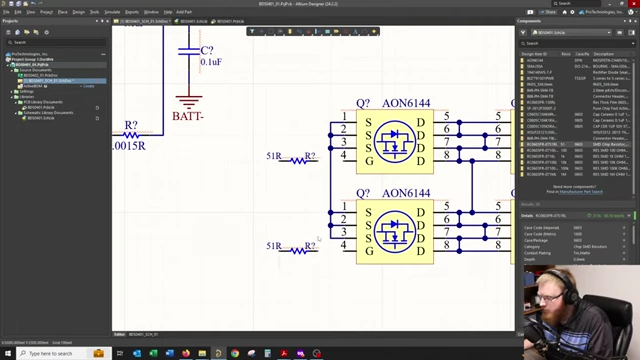Viewport: 640px width, 360px height.
Task: Select the Place Arc tool in Active Bar
Action: (x=364, y=31)
